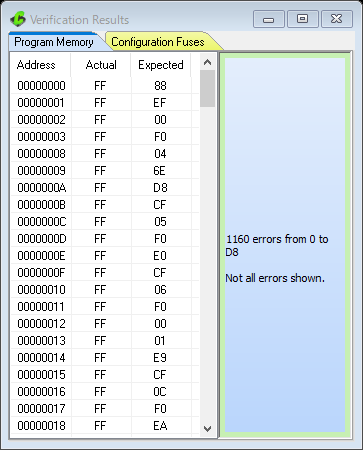The height and width of the screenshot is (450, 363).
Task: Click the vertical scrollbar thumb
Action: [207, 88]
